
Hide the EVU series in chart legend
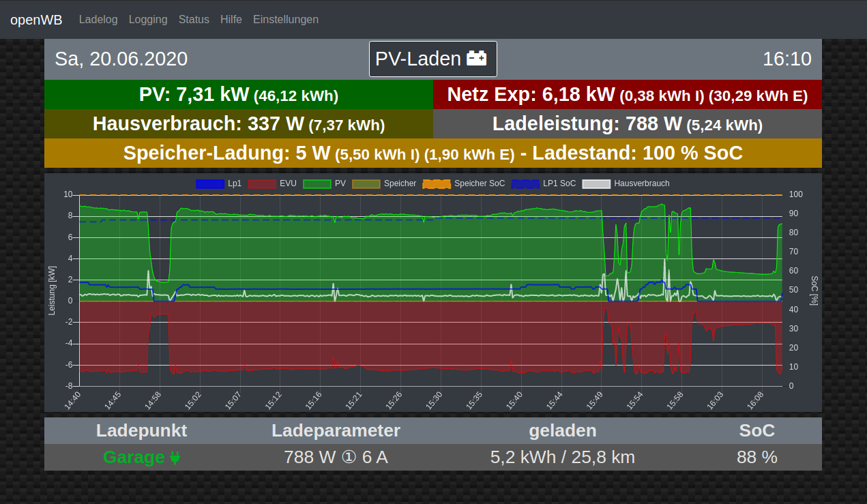coord(271,183)
